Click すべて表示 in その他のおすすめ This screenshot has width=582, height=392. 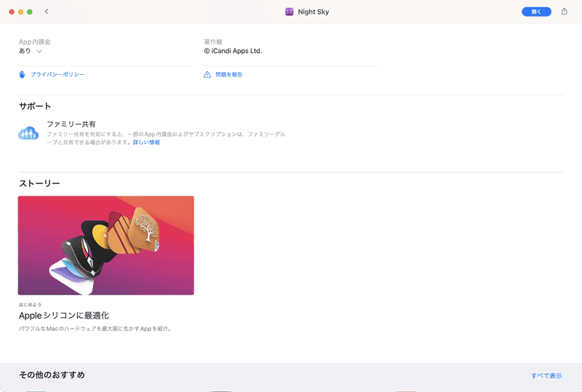pos(546,376)
